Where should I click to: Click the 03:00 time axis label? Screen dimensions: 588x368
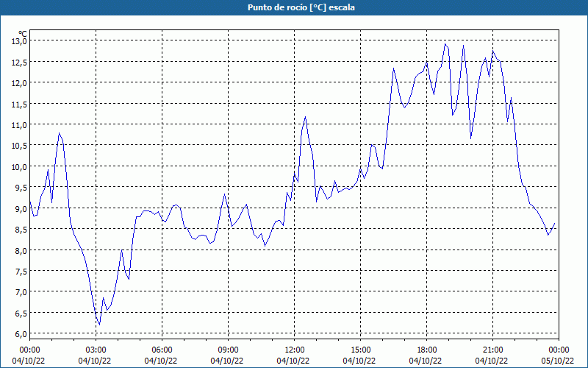coord(96,350)
